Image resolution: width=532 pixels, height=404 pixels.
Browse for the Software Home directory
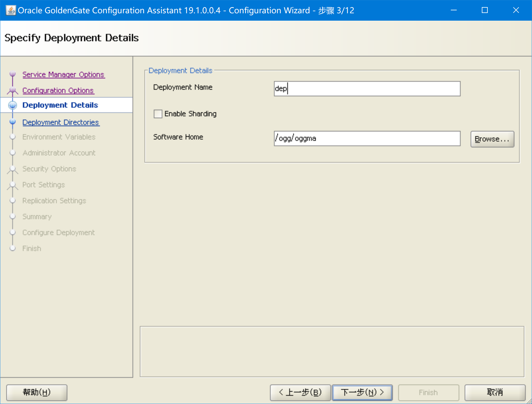(492, 139)
